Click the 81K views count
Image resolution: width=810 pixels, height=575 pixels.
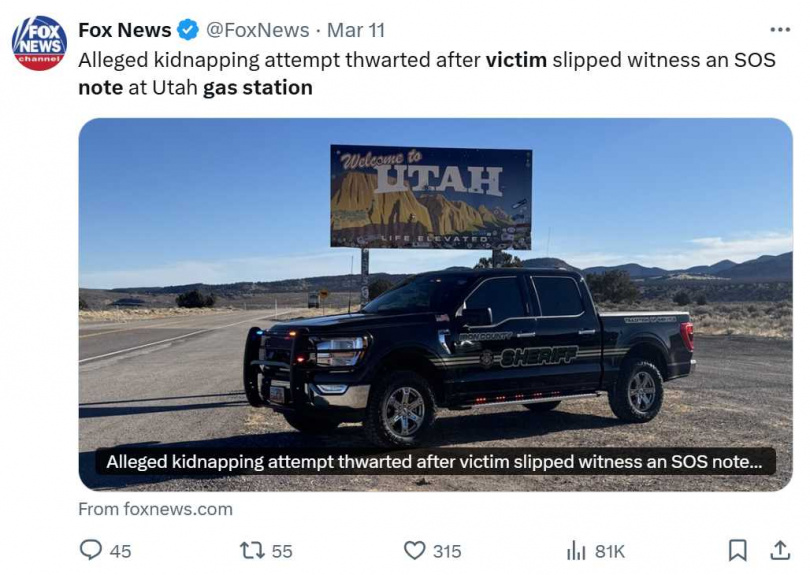(609, 551)
